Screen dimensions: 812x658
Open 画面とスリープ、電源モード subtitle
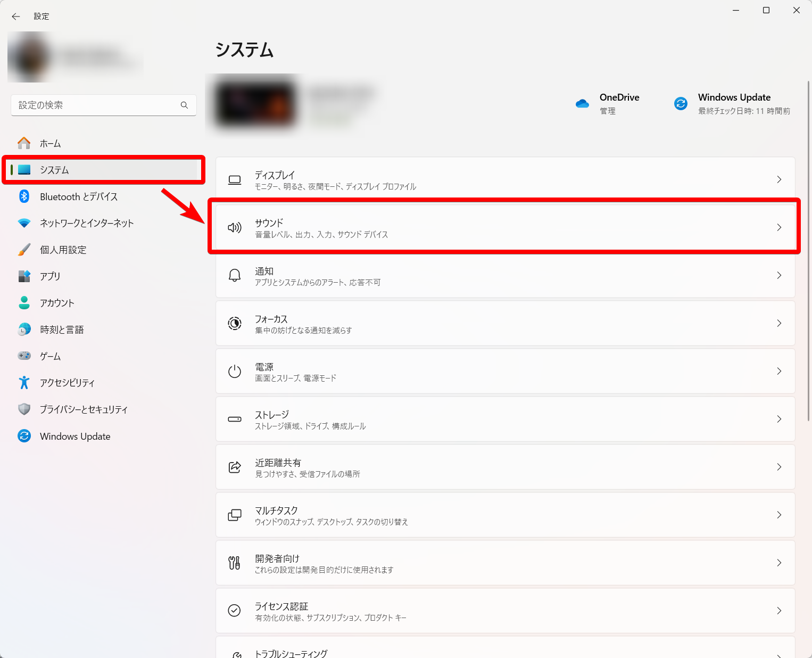click(295, 378)
